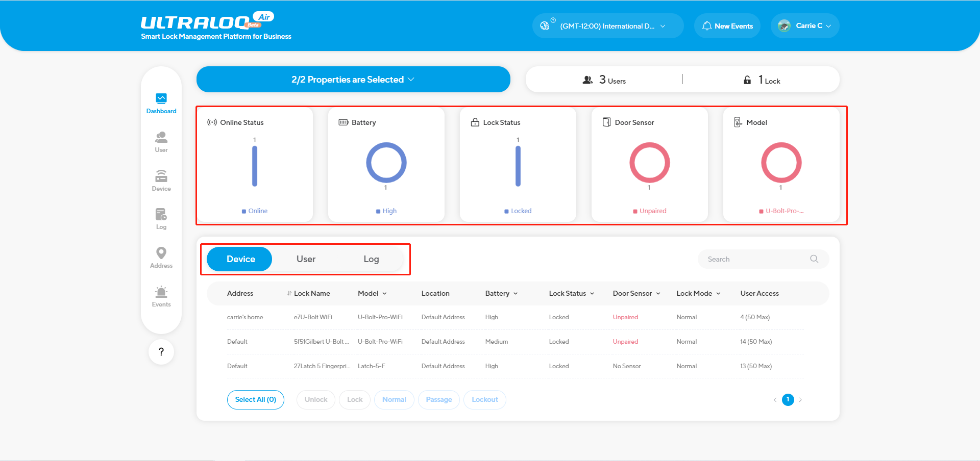This screenshot has width=980, height=461.
Task: Select the Device tab
Action: pyautogui.click(x=239, y=259)
